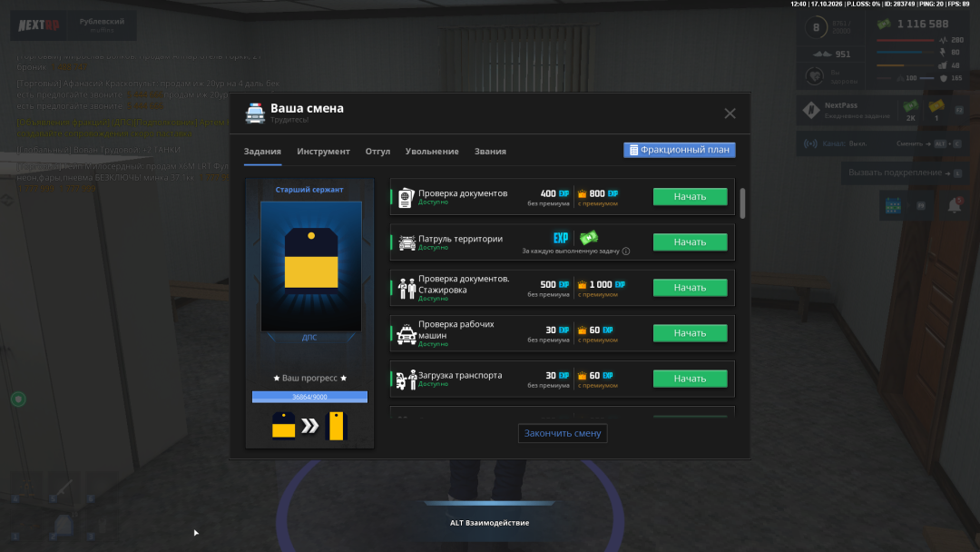Click the 36864/9000 progress bar
980x552 pixels.
[309, 397]
